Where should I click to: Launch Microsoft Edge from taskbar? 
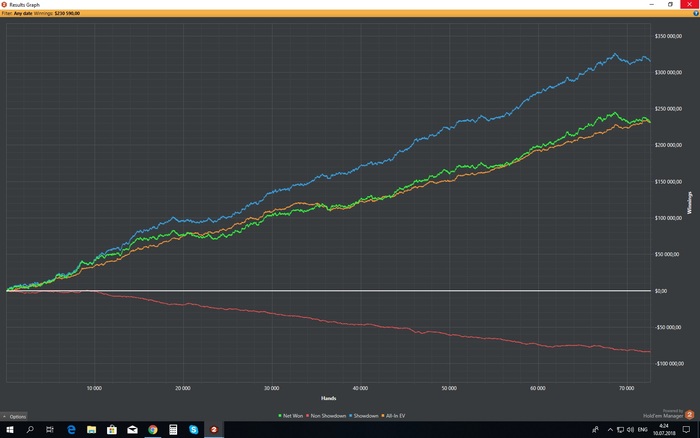pyautogui.click(x=71, y=430)
